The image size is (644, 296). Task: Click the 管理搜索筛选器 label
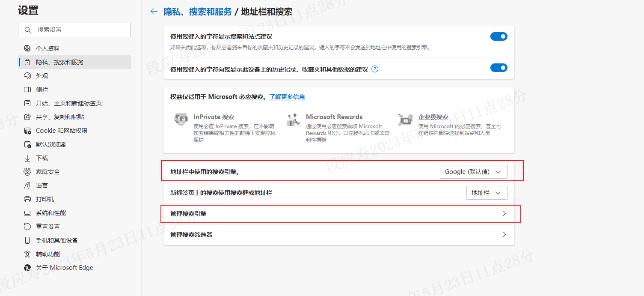pos(191,234)
